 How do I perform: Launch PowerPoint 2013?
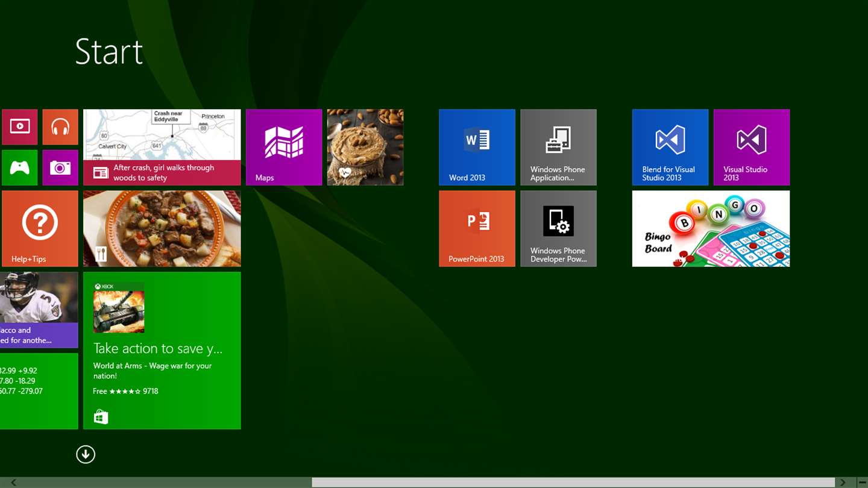pos(477,228)
